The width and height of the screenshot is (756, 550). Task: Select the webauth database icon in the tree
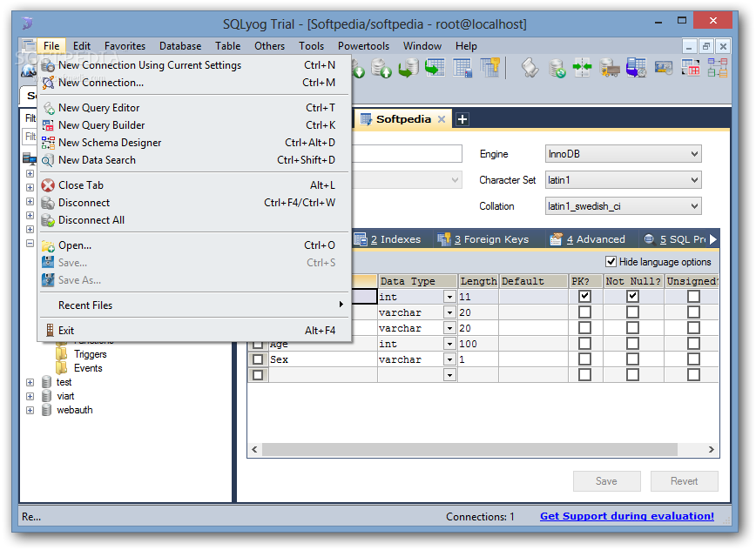[x=46, y=411]
